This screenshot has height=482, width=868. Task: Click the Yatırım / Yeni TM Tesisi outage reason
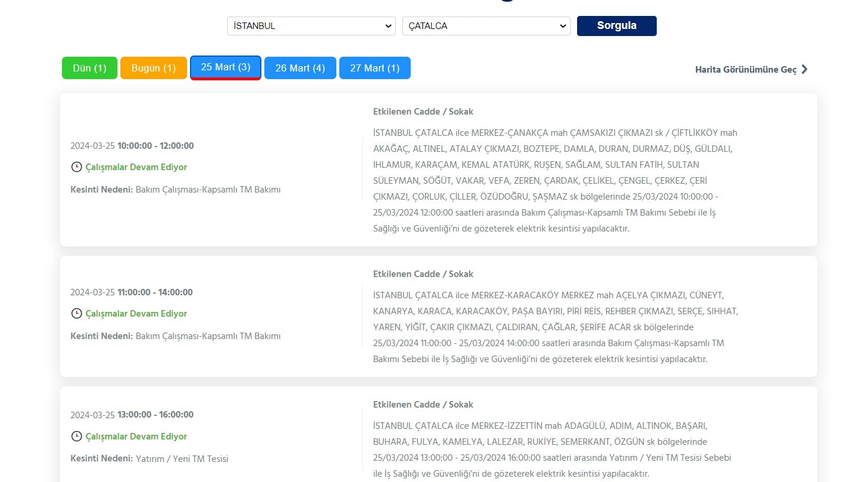click(182, 459)
